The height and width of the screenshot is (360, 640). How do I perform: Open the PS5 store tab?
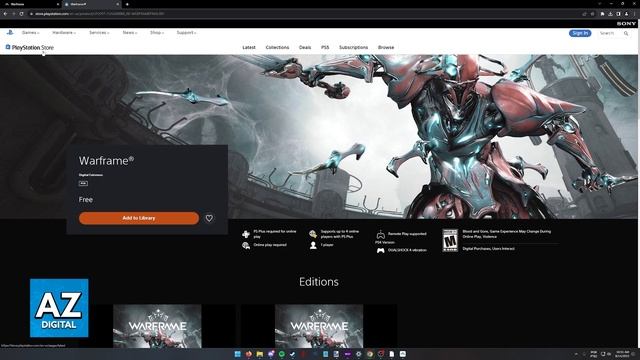pyautogui.click(x=325, y=47)
